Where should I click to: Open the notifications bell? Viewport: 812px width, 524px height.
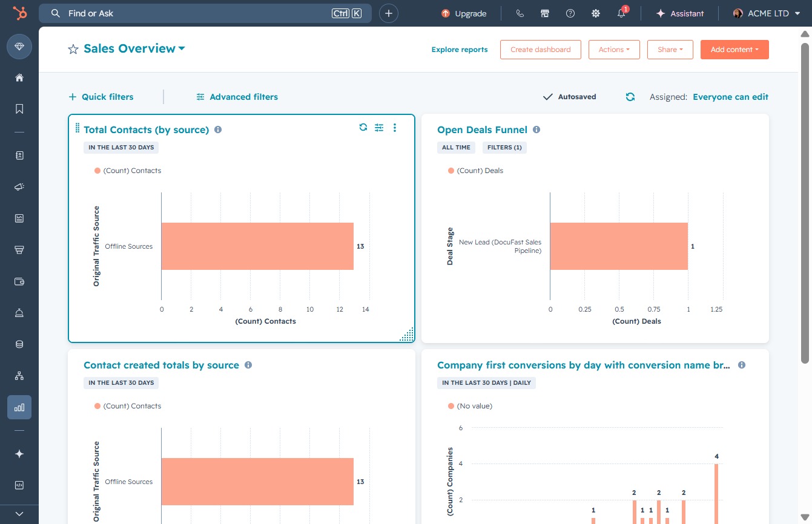[622, 13]
